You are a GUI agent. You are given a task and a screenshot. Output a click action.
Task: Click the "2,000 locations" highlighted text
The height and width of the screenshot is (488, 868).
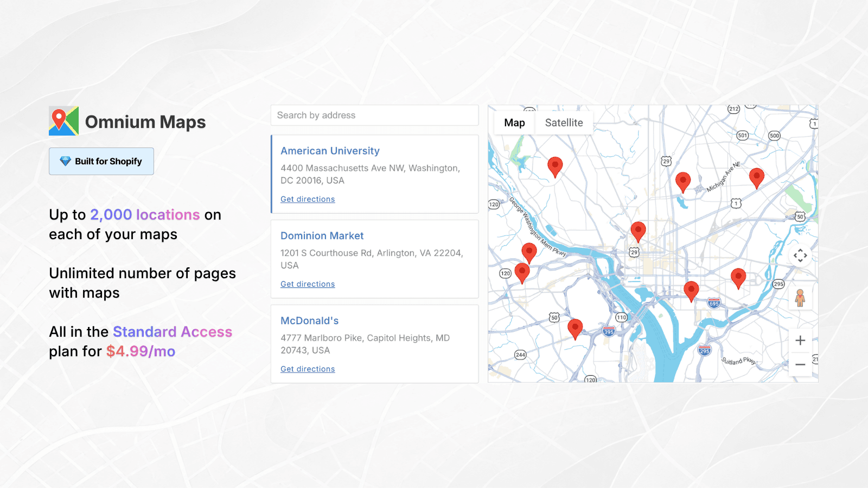[x=145, y=215]
